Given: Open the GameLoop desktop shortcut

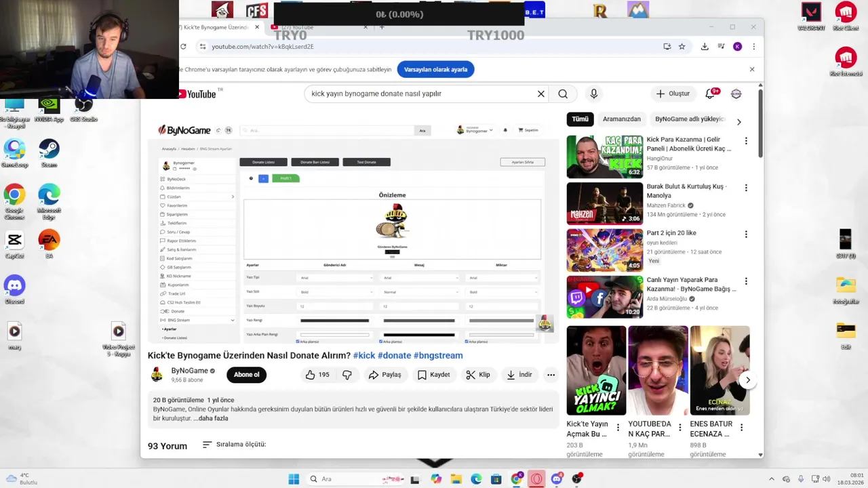Looking at the screenshot, I should pos(14,152).
